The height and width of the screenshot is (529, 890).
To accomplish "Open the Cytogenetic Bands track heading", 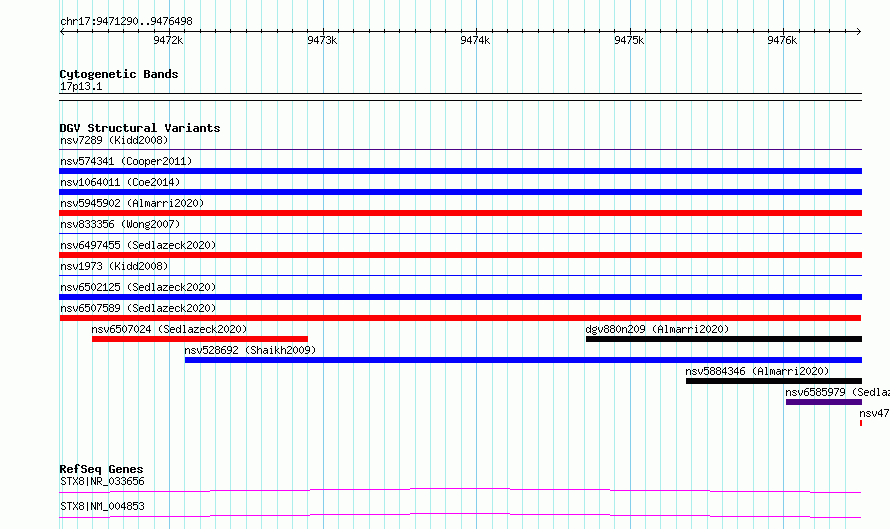I will (119, 74).
